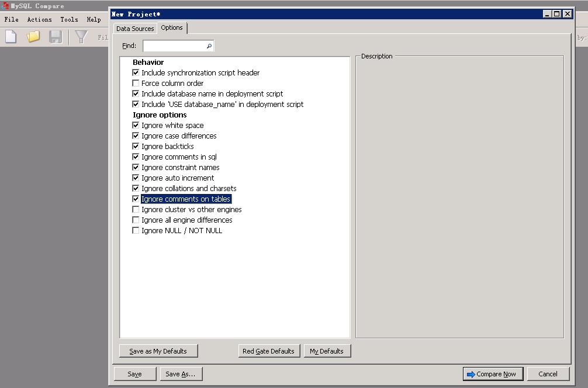Check Ignore NULL / NOT NULL
This screenshot has width=588, height=388.
click(x=136, y=230)
